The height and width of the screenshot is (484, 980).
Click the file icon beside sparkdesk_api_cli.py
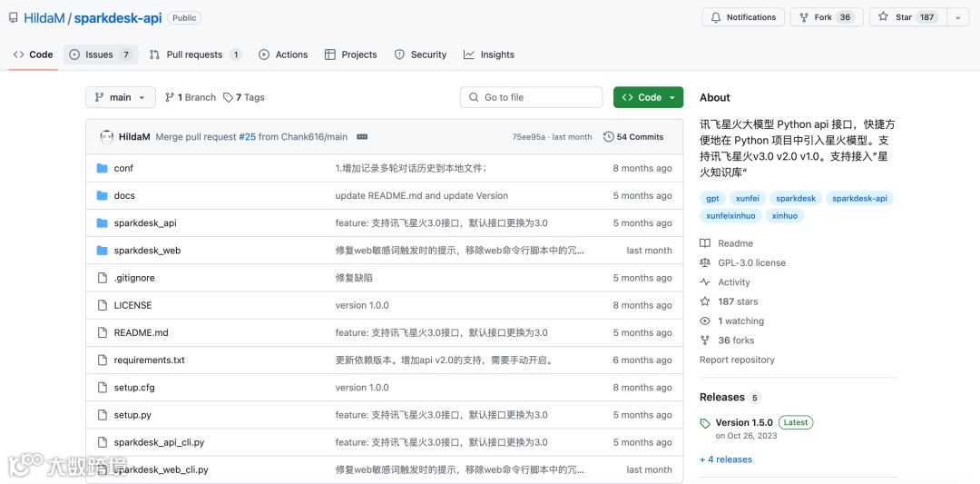pos(103,442)
